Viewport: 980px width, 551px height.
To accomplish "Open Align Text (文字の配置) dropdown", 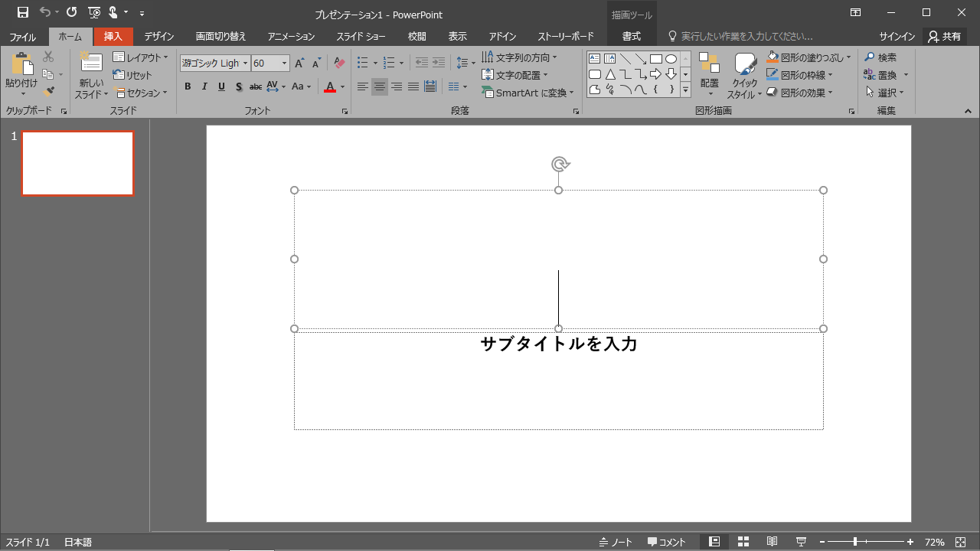I will pyautogui.click(x=515, y=75).
